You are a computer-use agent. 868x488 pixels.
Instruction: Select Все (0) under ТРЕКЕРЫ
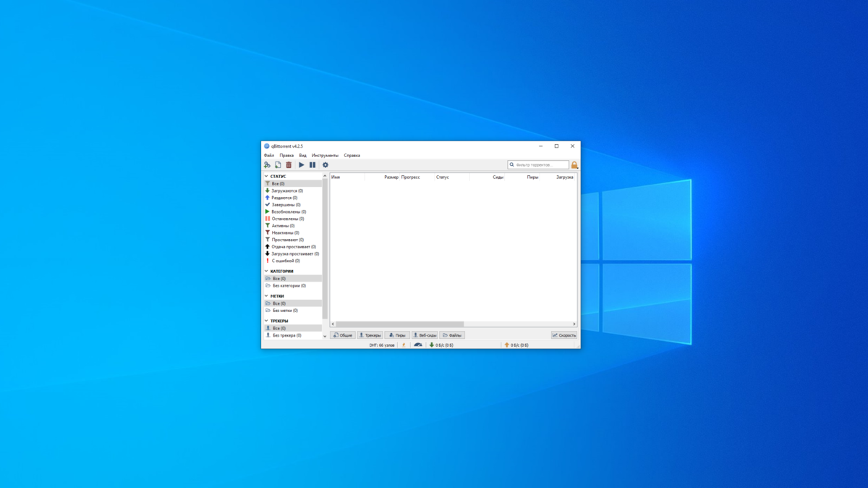pos(292,329)
